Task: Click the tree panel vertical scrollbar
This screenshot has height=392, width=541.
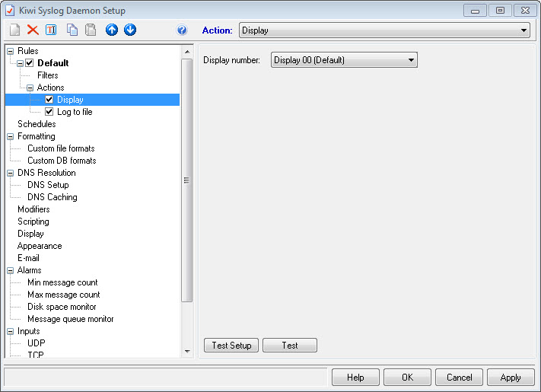Action: point(187,180)
